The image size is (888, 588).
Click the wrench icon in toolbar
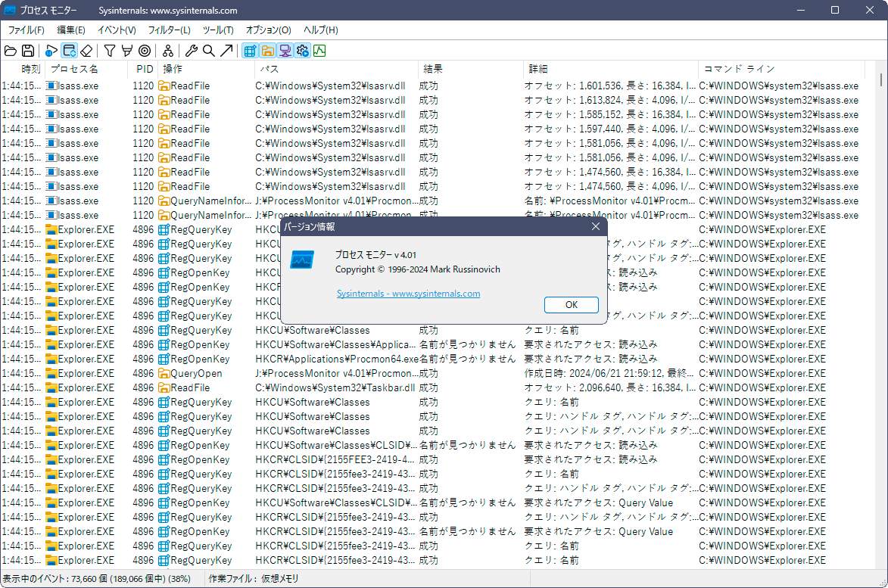(x=192, y=51)
